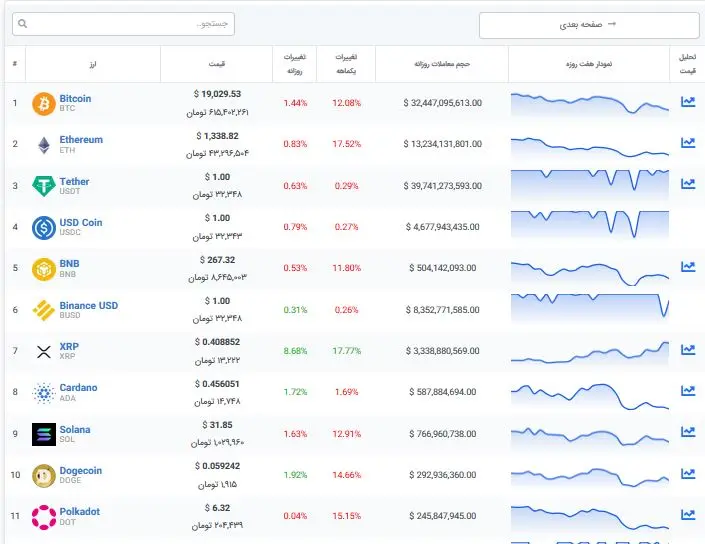Screen dimensions: 705x544
Task: Click the daily change column header
Action: (294, 64)
